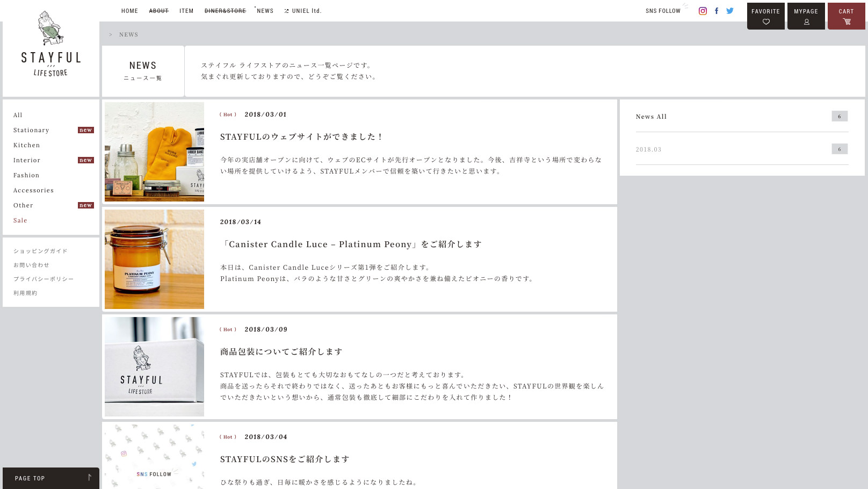
Task: Click the new badge next to Other
Action: (86, 205)
